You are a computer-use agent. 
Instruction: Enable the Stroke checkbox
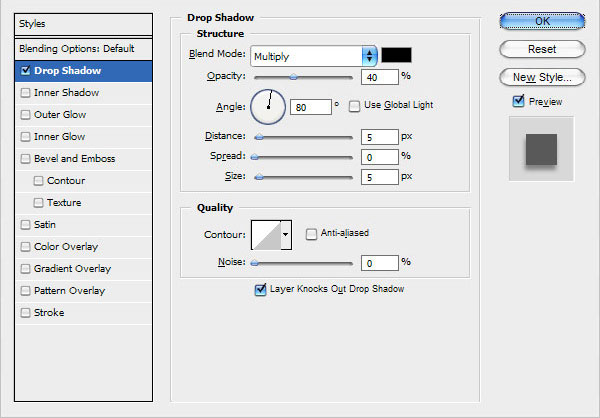click(x=25, y=313)
